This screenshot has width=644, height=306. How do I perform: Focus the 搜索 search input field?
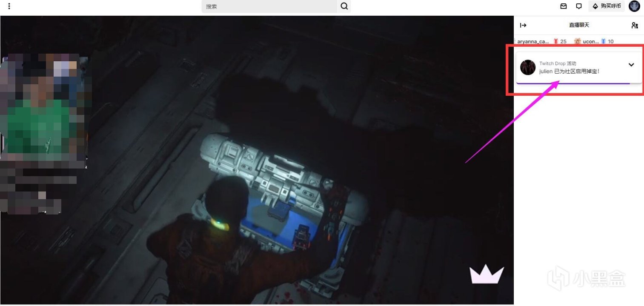coord(269,6)
